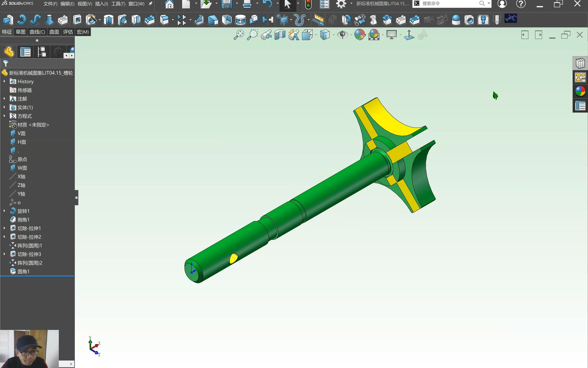Open the Hole Wizard tool
The height and width of the screenshot is (368, 588).
(x=91, y=20)
